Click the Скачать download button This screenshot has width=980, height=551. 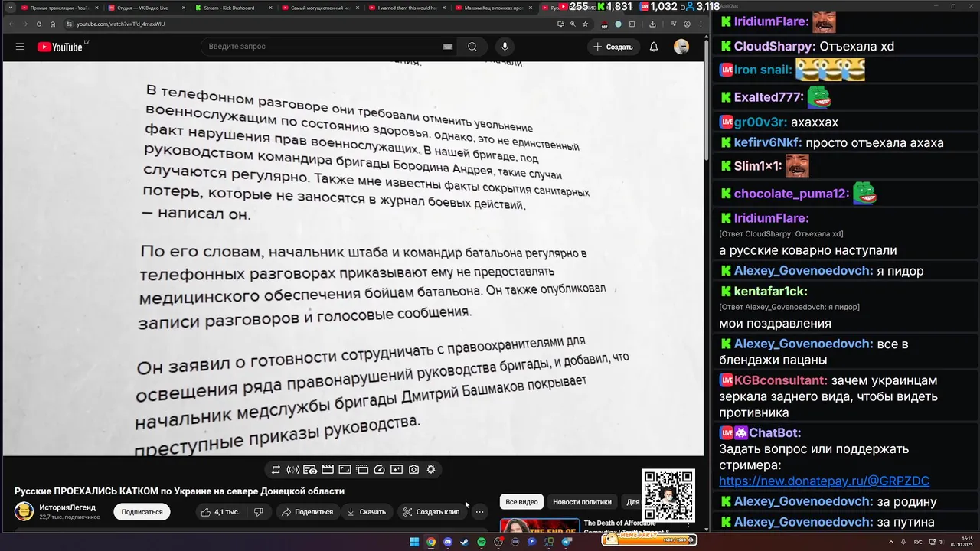(366, 512)
